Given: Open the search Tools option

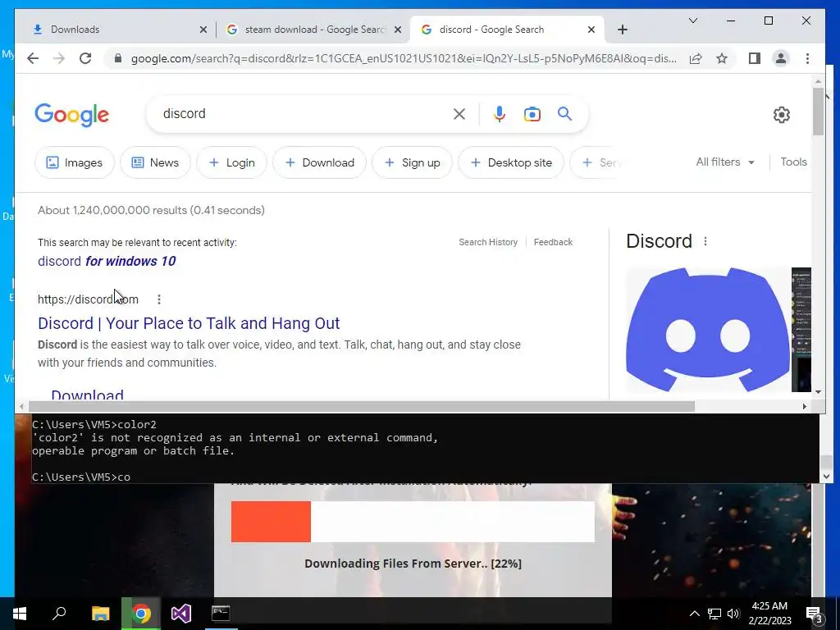Looking at the screenshot, I should click(x=793, y=162).
